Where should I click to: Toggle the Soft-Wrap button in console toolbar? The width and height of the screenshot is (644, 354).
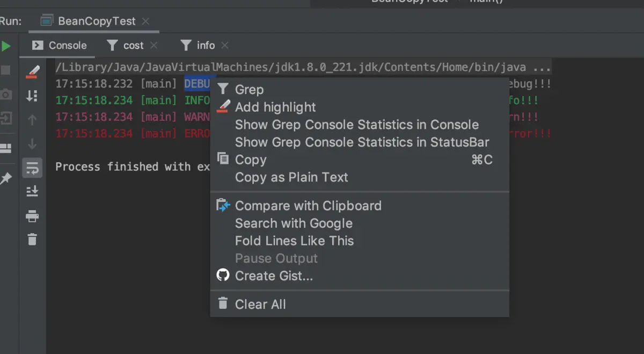[32, 168]
